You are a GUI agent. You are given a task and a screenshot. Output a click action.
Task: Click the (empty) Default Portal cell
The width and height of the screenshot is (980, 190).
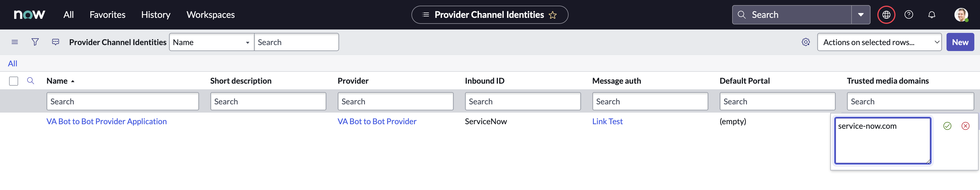pyautogui.click(x=733, y=121)
